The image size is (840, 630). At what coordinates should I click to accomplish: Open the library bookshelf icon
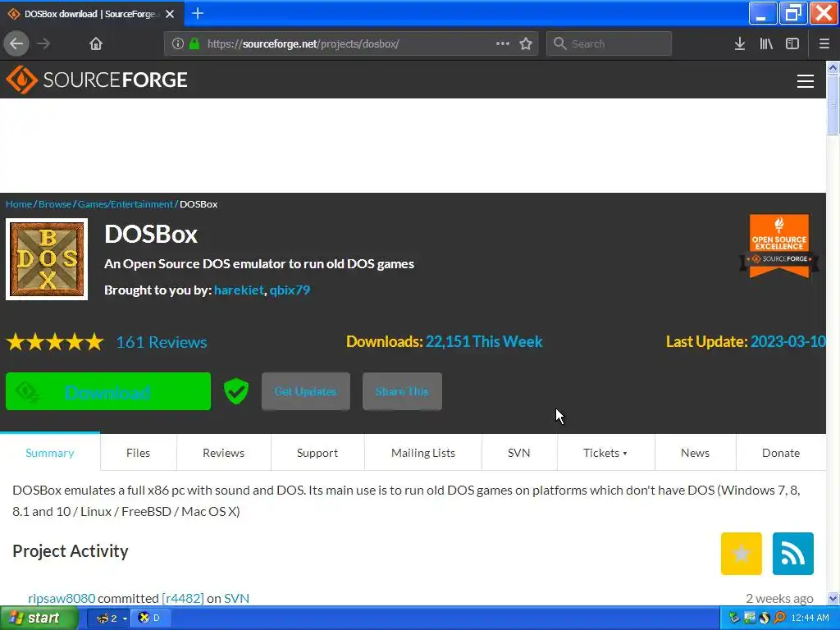[766, 43]
